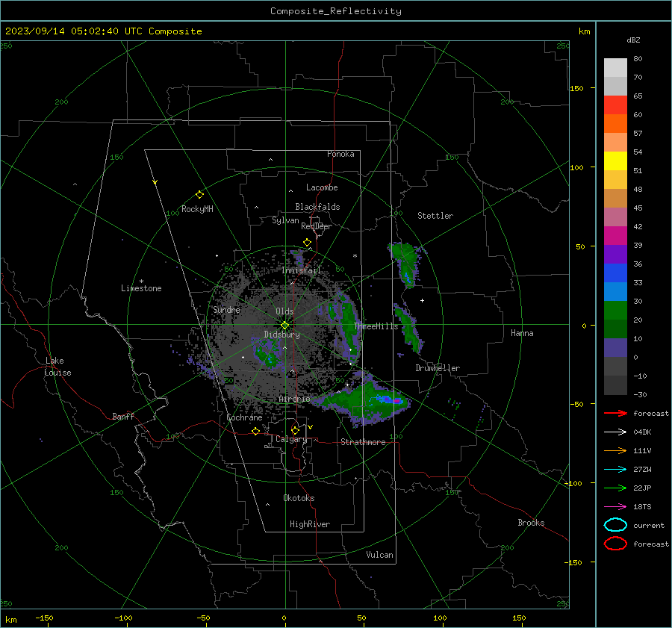This screenshot has width=672, height=628.
Task: Click the yellow diamond marker above Calgary
Action: click(x=295, y=430)
